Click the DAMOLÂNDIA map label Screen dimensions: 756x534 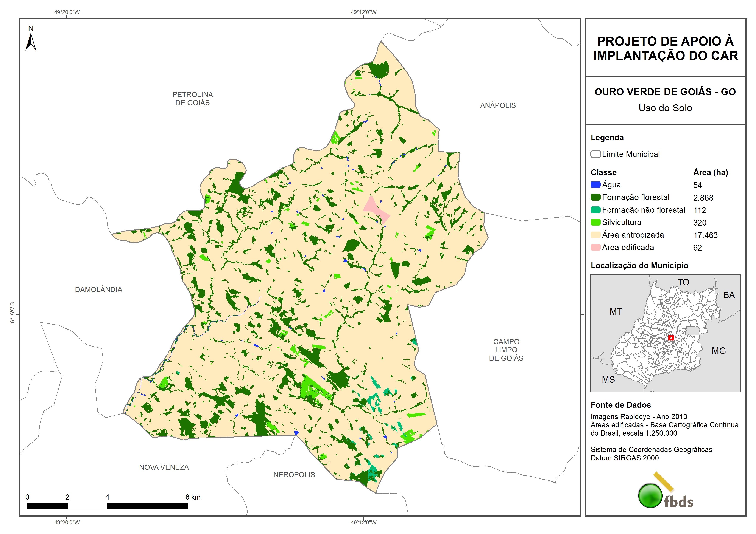click(98, 289)
